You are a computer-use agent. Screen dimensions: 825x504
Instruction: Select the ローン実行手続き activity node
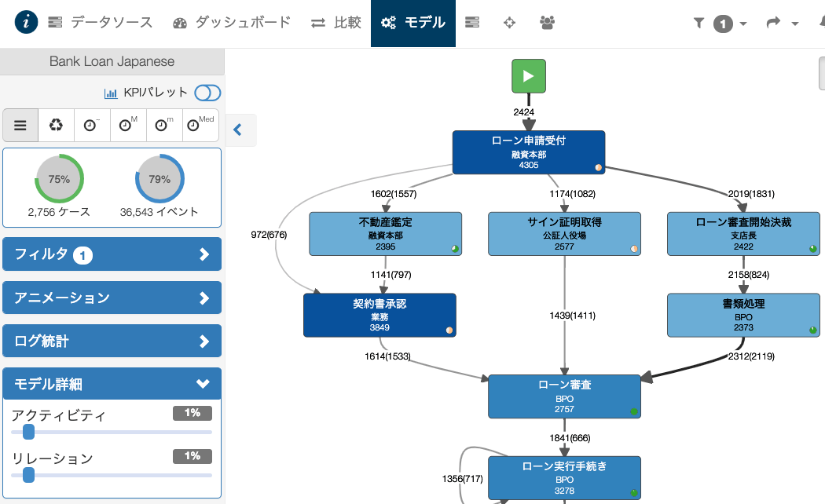565,478
